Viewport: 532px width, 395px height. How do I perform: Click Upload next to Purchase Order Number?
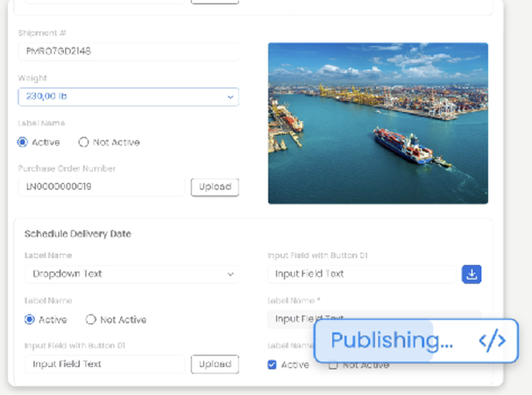tap(215, 187)
